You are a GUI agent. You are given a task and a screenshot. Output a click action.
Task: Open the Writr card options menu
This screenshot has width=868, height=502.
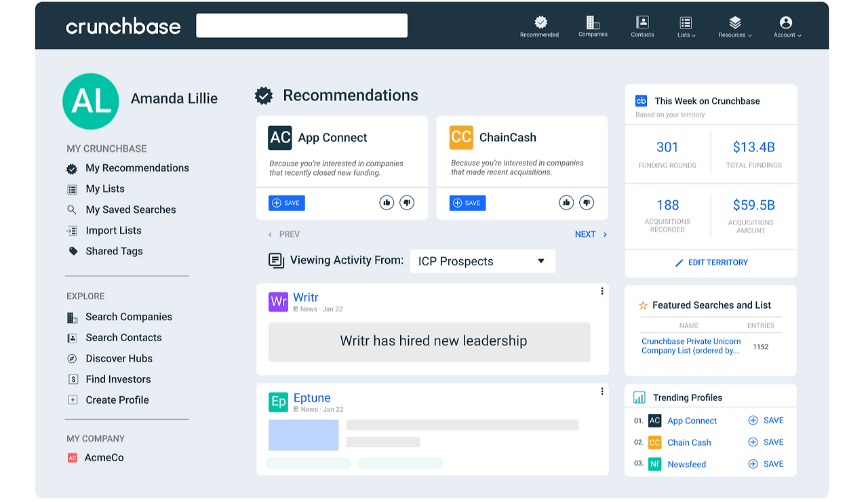tap(602, 292)
